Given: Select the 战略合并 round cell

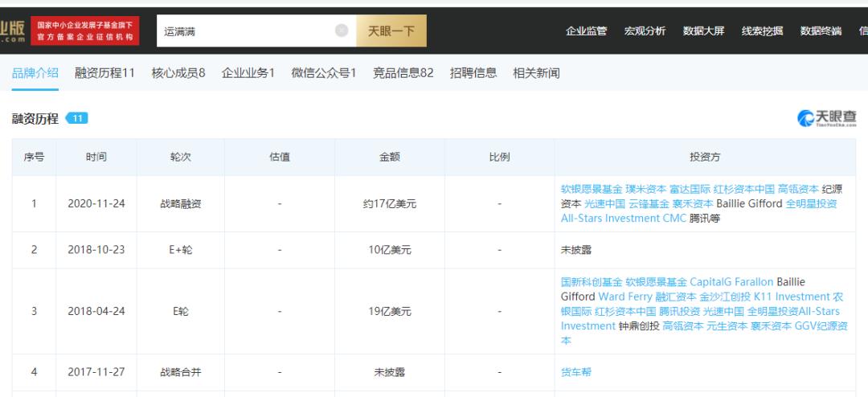Looking at the screenshot, I should click(181, 372).
